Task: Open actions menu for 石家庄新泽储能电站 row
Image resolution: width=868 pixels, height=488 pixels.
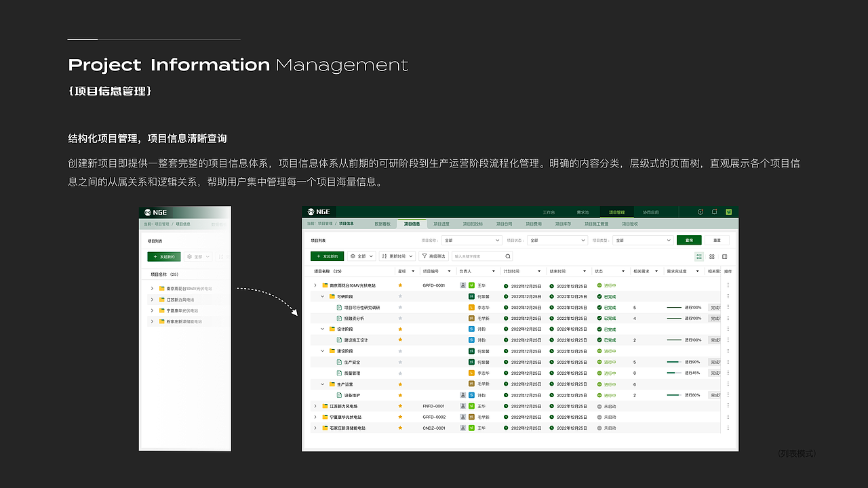Action: (x=728, y=428)
